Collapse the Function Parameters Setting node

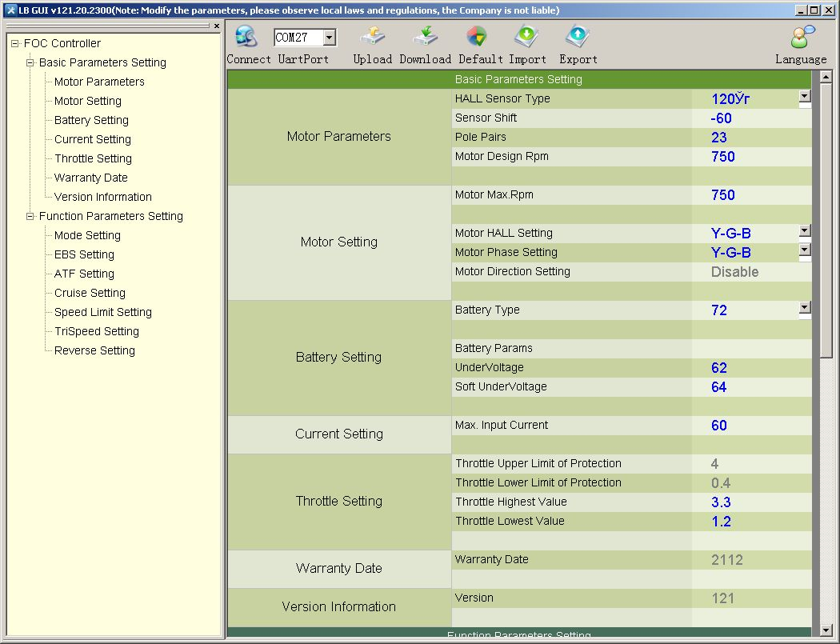[30, 216]
